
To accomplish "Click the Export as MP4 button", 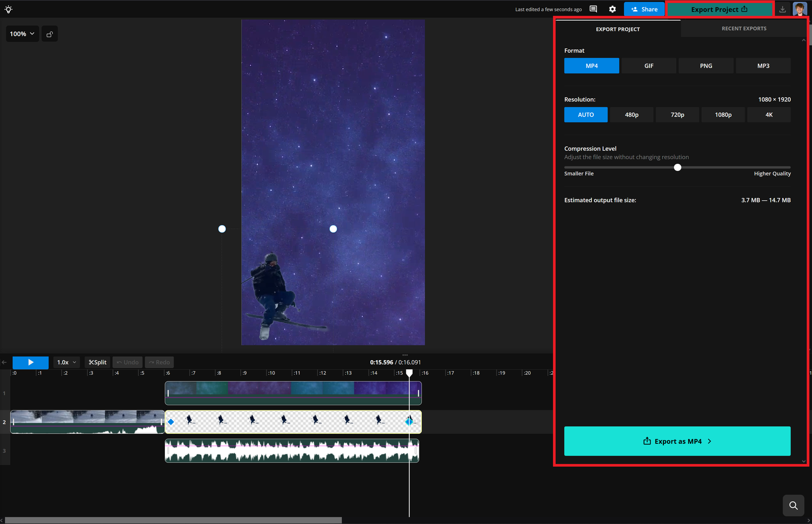I will coord(677,441).
